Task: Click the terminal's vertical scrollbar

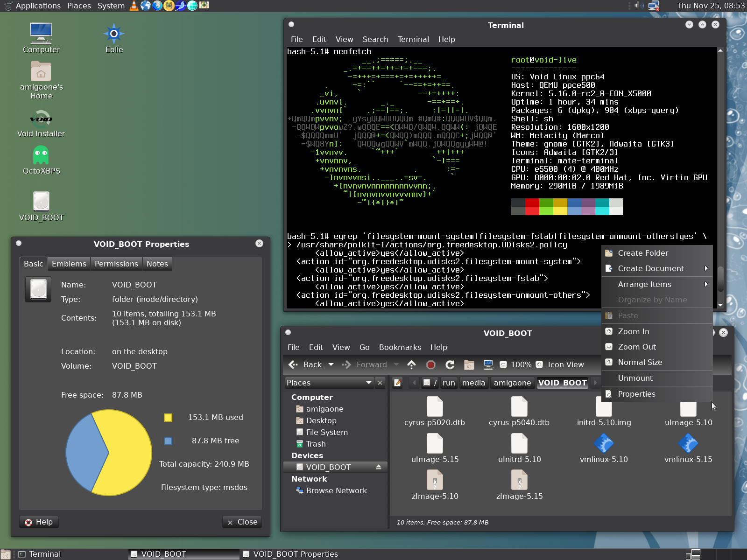Action: [x=720, y=278]
